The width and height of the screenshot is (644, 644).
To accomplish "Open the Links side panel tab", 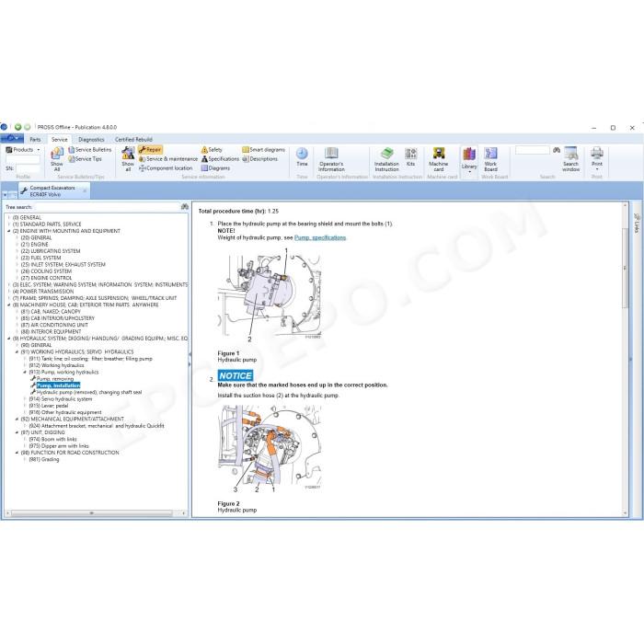I will pos(637,223).
